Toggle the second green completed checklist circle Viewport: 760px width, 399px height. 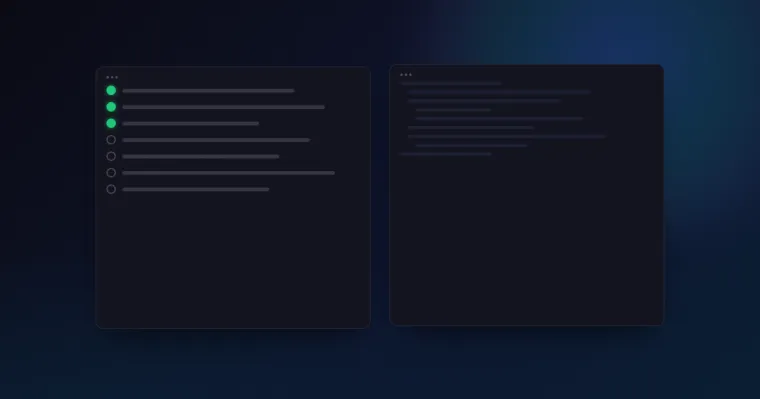pyautogui.click(x=111, y=107)
